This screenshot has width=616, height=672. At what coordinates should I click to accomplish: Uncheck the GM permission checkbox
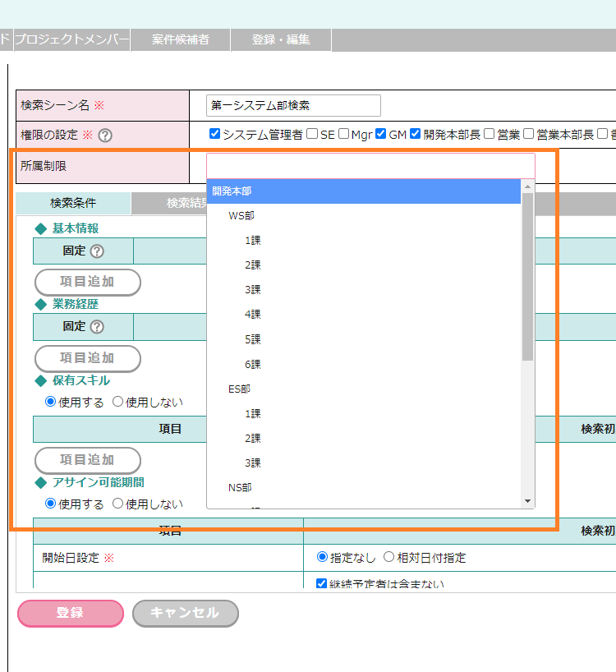pos(381,134)
